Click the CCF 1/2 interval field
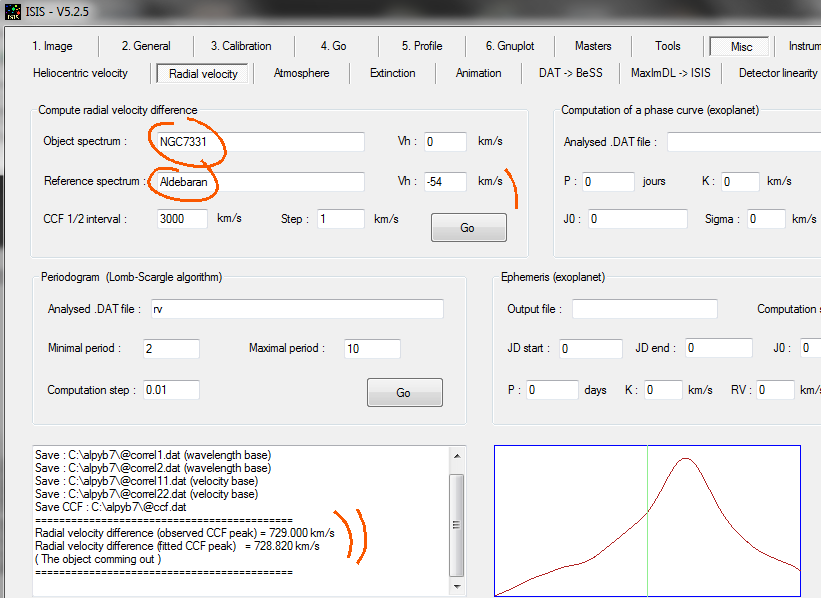 pos(182,219)
